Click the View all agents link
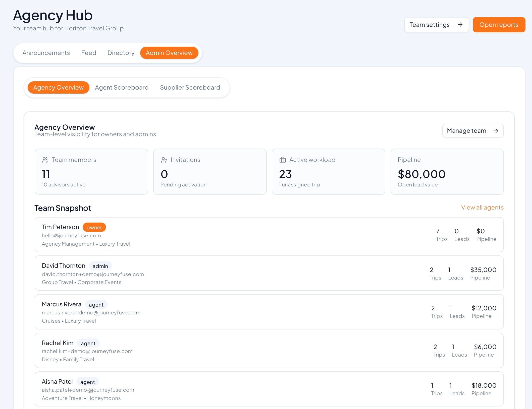 [x=482, y=207]
